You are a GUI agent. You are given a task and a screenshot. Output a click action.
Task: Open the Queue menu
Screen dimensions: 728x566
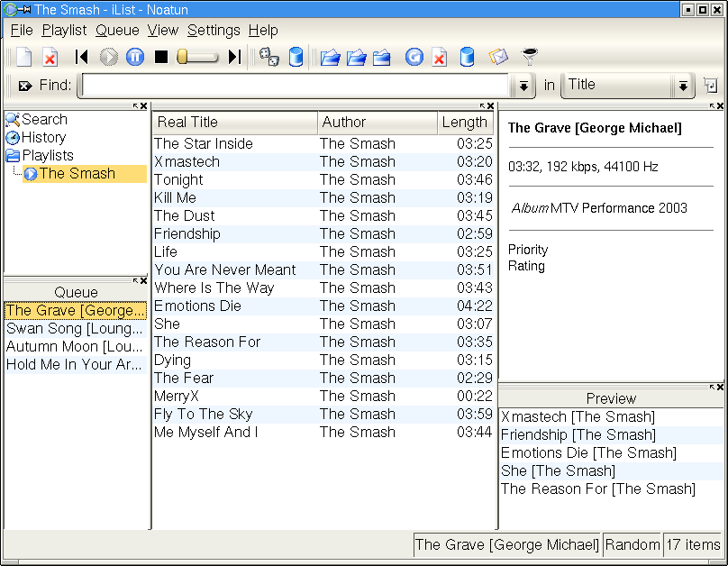point(117,31)
